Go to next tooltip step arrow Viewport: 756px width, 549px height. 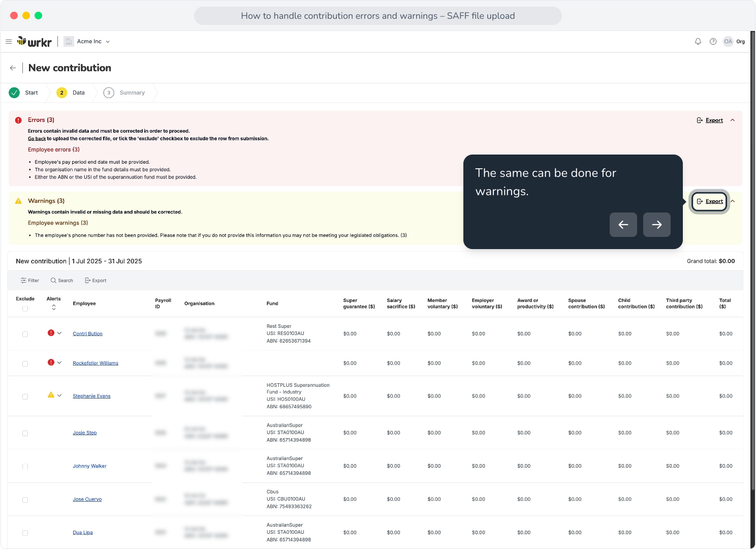pos(657,225)
